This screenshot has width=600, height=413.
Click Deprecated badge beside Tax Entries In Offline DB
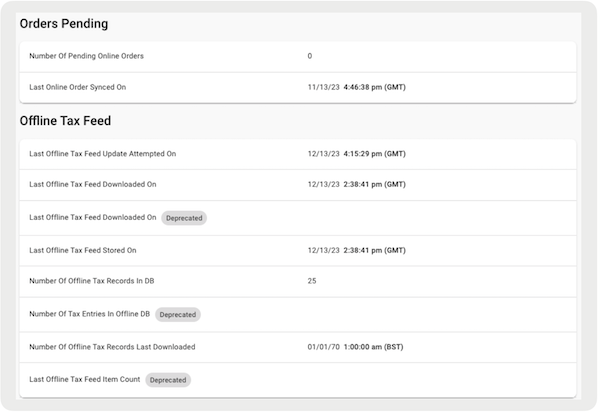pos(178,315)
